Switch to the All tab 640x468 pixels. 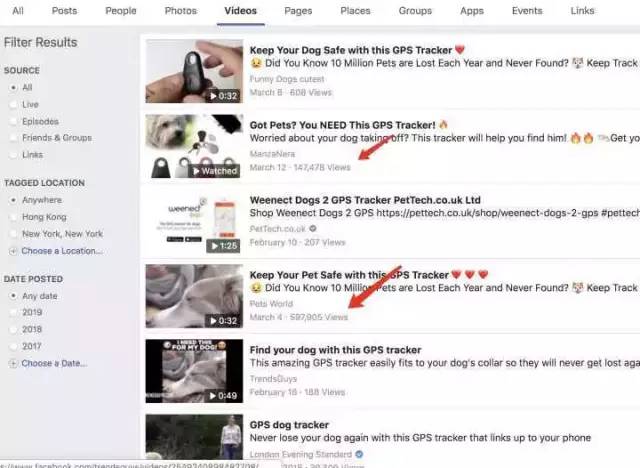18,11
